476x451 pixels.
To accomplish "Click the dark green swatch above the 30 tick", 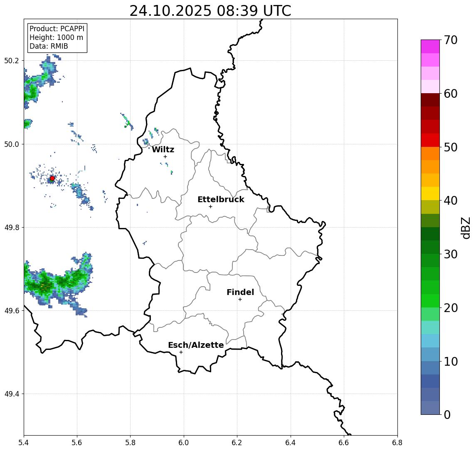I will click(x=430, y=247).
